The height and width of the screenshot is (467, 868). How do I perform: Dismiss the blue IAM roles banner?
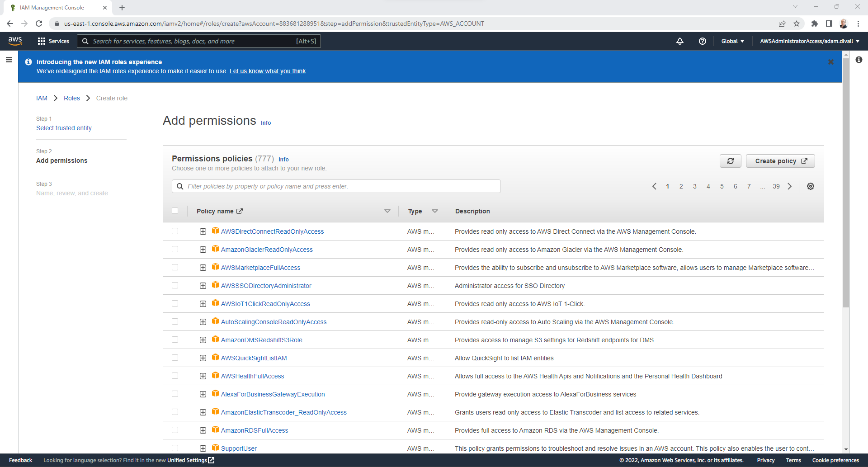830,62
